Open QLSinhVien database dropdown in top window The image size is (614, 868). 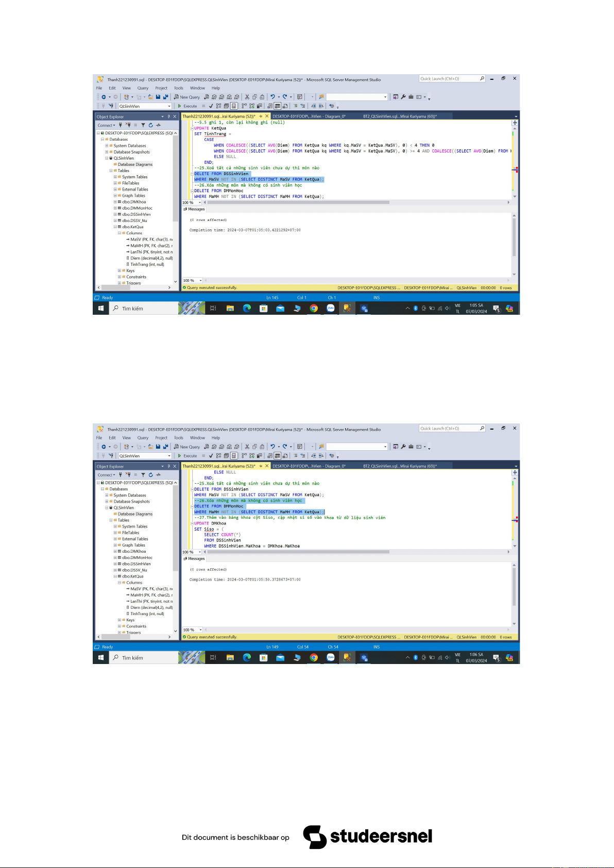click(x=169, y=106)
